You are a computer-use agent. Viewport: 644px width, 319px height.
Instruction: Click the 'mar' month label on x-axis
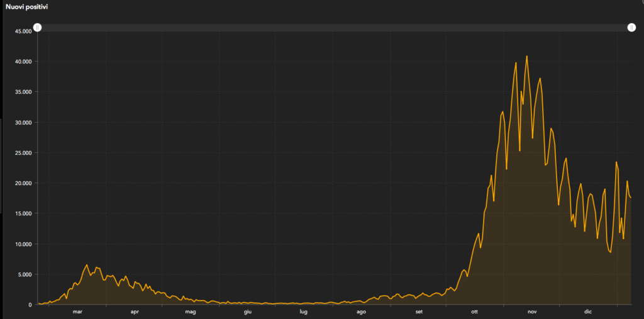click(x=77, y=312)
